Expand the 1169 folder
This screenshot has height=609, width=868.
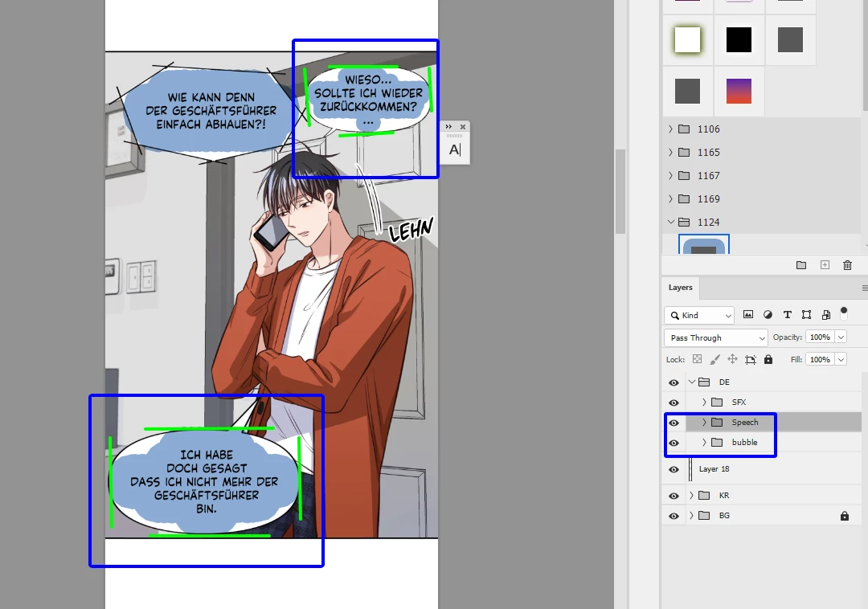pos(670,198)
